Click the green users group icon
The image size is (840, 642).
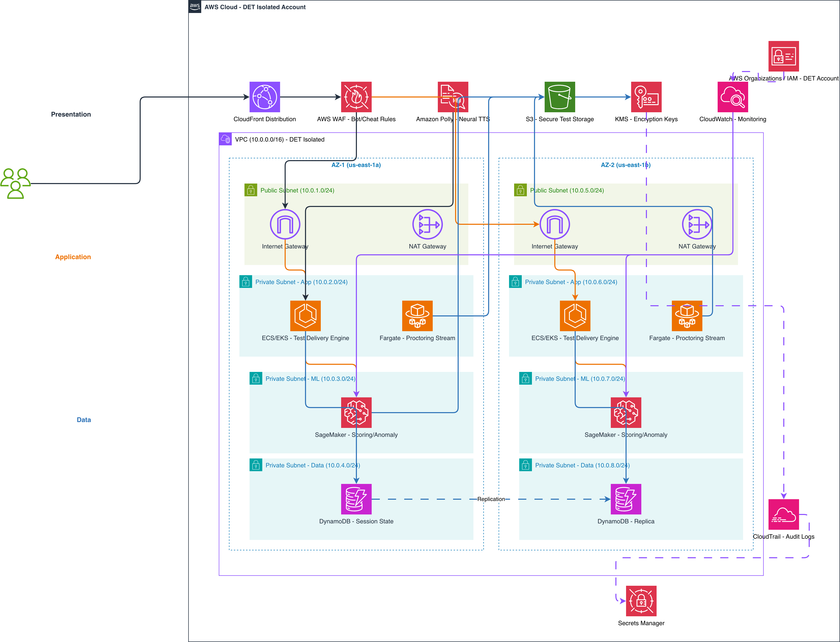coord(16,184)
